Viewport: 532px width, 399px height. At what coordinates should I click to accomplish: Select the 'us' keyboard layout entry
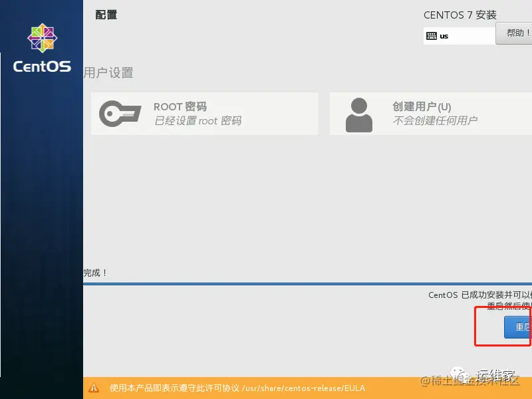444,35
